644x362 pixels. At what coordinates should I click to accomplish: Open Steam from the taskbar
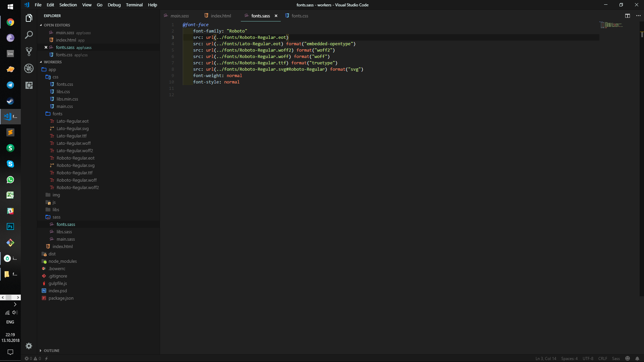point(10,101)
